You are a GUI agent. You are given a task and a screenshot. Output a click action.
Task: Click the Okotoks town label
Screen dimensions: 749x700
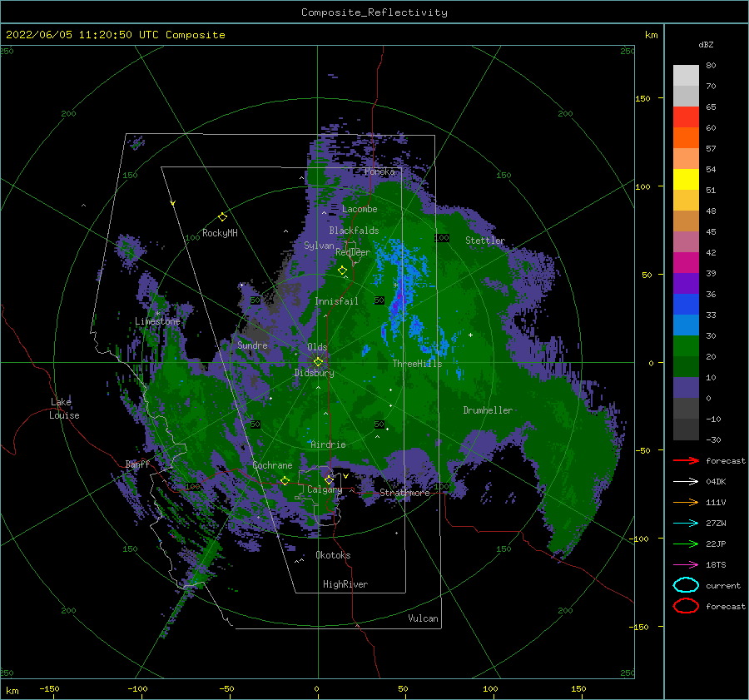pyautogui.click(x=333, y=555)
